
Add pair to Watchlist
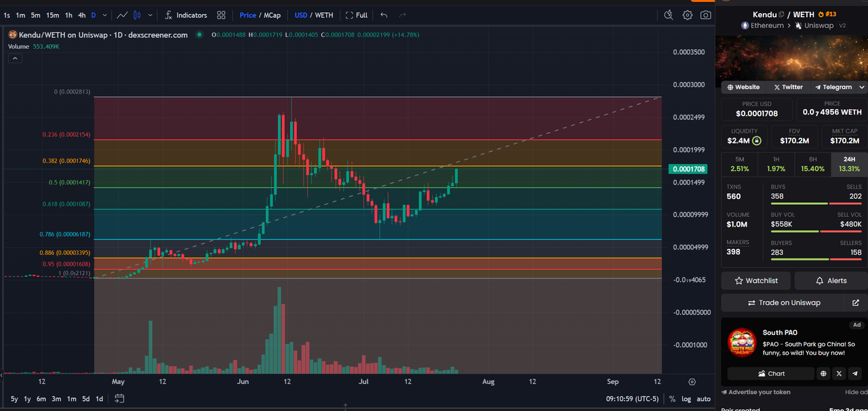(x=756, y=281)
